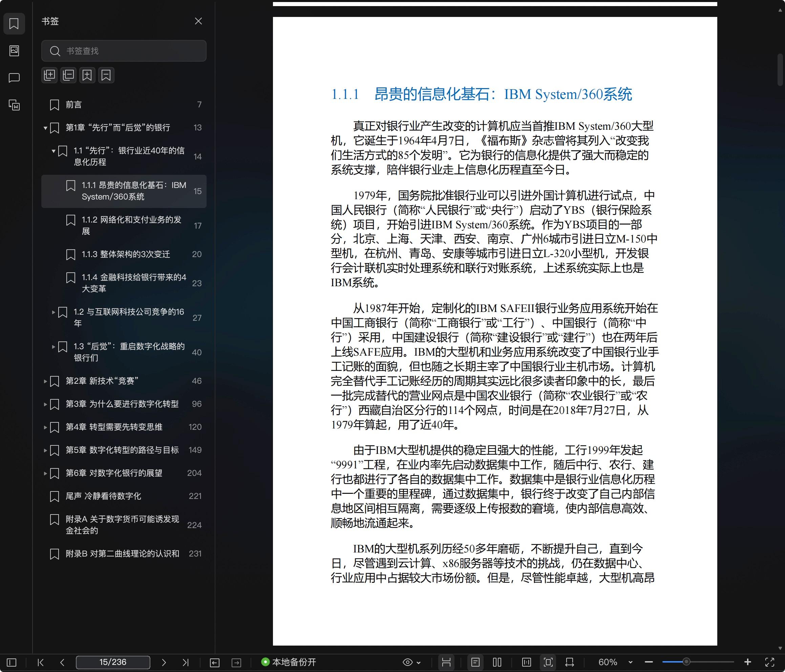Click the vertical scrollbar thumb
The width and height of the screenshot is (785, 672).
click(780, 70)
